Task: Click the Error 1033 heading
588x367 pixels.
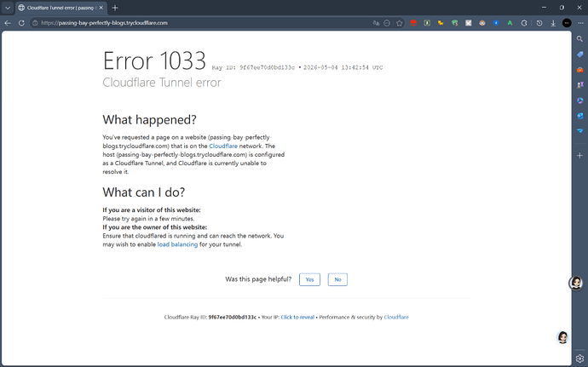Action: point(154,60)
